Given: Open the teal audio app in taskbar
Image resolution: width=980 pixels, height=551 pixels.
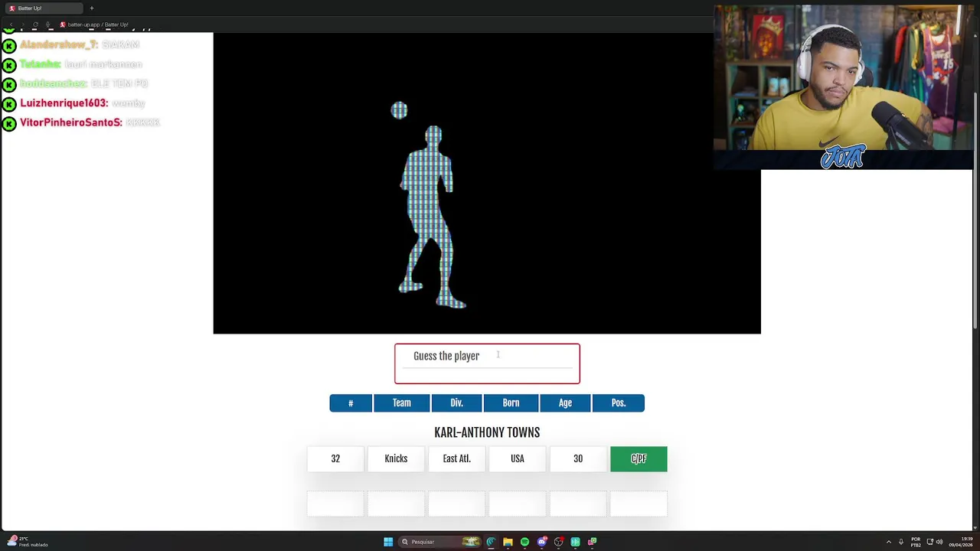Looking at the screenshot, I should click(575, 542).
